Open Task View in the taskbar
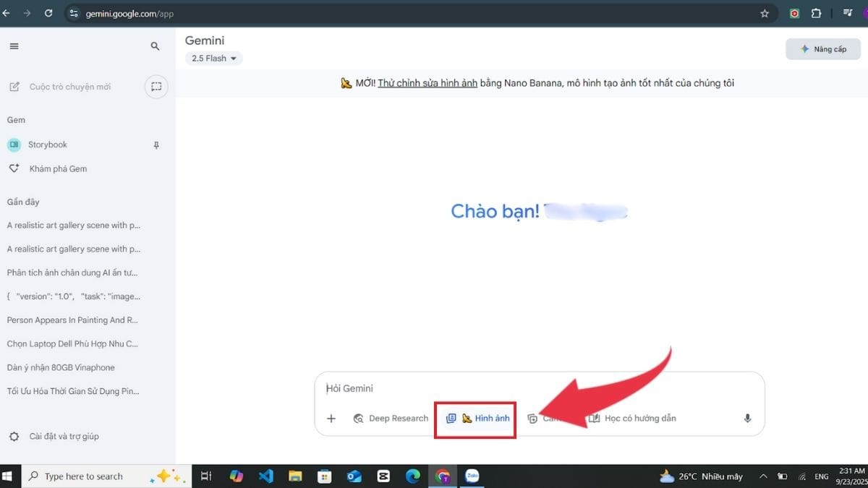 pyautogui.click(x=206, y=476)
